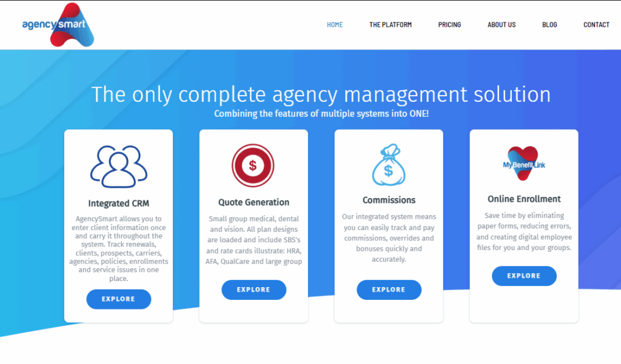Open the CONTACT page
The height and width of the screenshot is (364, 621).
[x=596, y=25]
